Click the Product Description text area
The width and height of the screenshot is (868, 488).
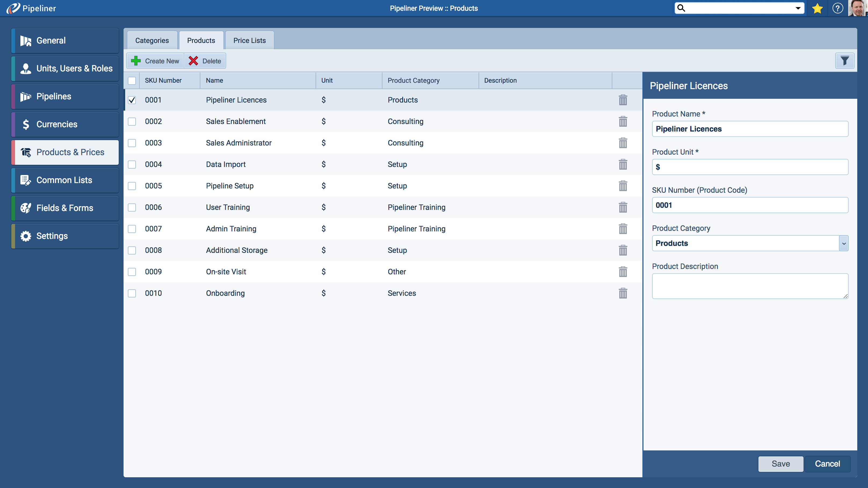click(750, 286)
